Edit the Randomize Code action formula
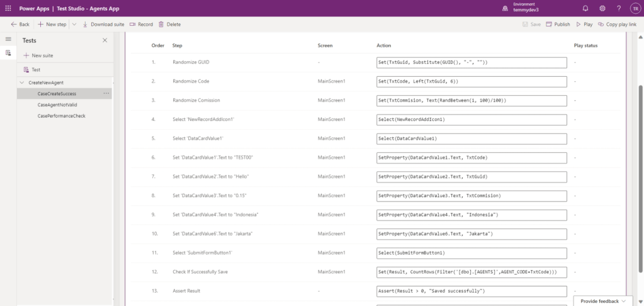The height and width of the screenshot is (306, 644). 472,82
